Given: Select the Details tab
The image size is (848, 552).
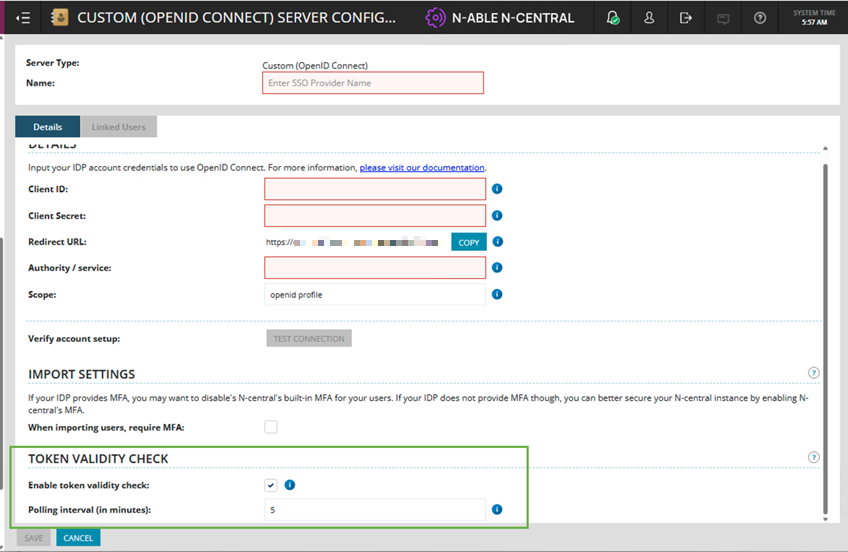Looking at the screenshot, I should 48,127.
